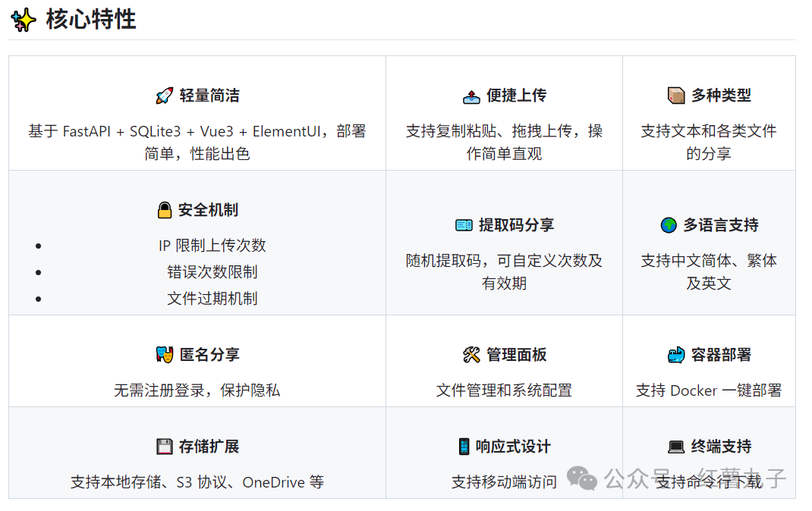Click the list item 错误次数限制
The height and width of the screenshot is (511, 812).
pos(212,272)
